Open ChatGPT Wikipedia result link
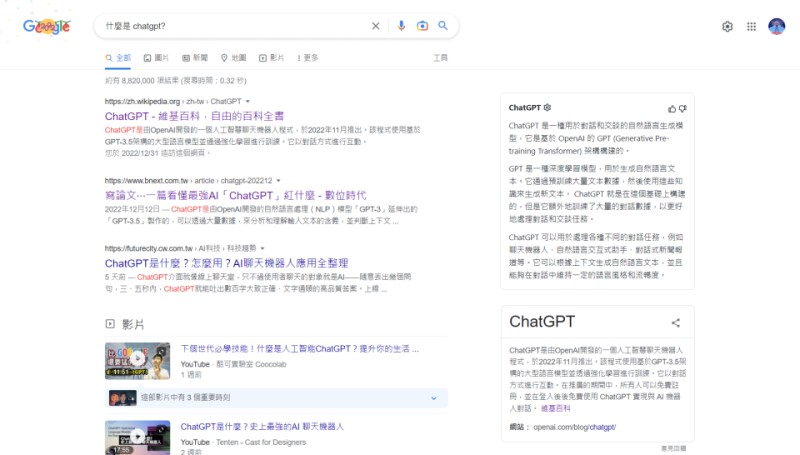800x455 pixels. tap(194, 116)
